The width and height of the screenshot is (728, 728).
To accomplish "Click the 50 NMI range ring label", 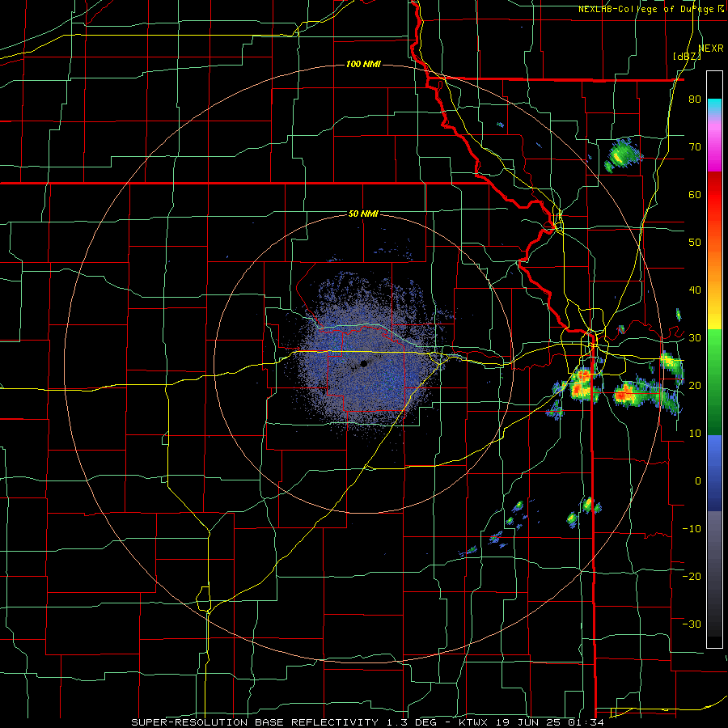I will tap(363, 214).
